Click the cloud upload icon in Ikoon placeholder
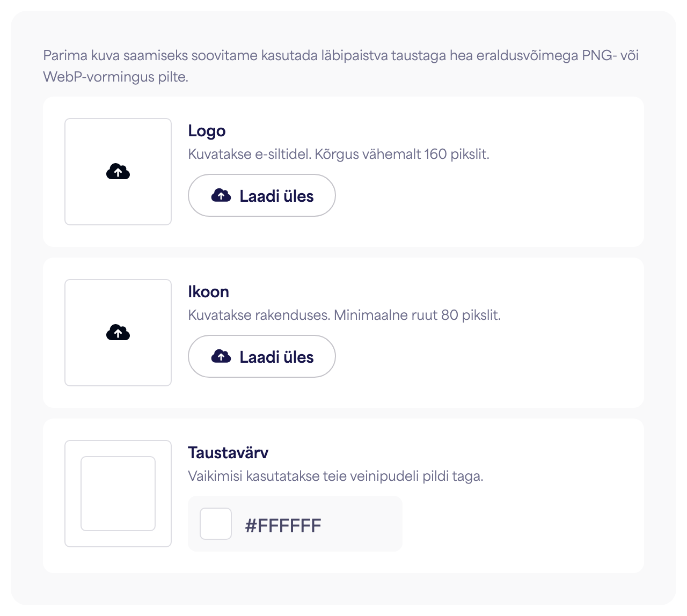 118,333
